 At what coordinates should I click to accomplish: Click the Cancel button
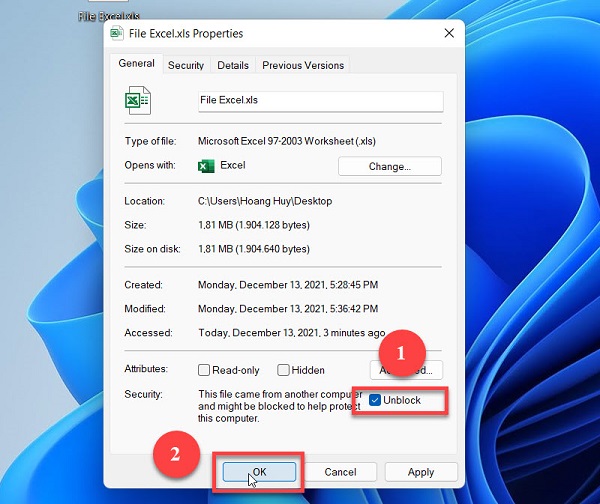click(340, 472)
